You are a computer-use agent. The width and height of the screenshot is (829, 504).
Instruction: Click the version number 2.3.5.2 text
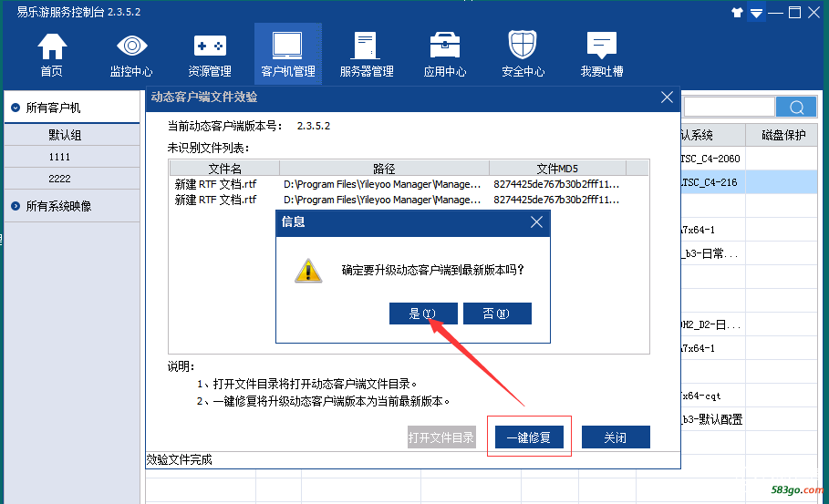coord(314,127)
